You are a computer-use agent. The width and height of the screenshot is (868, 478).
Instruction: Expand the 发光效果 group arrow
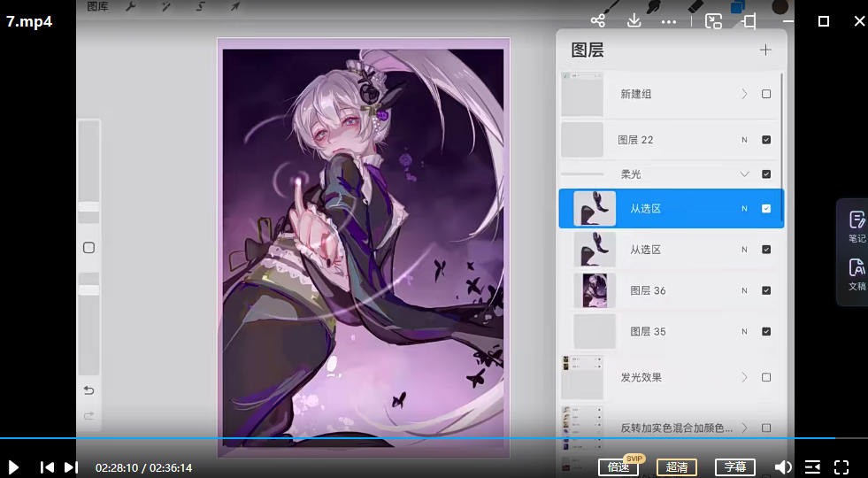[x=744, y=377]
